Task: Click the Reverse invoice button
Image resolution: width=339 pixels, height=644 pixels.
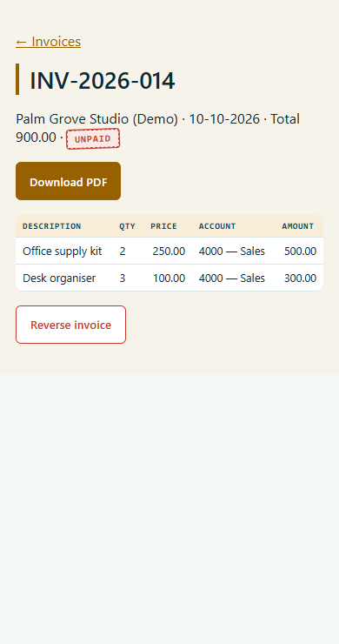Action: click(x=70, y=325)
